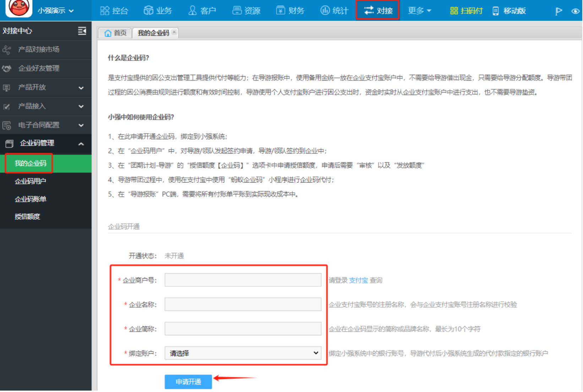The height and width of the screenshot is (392, 583).
Task: Open the 财务 menu
Action: (290, 11)
